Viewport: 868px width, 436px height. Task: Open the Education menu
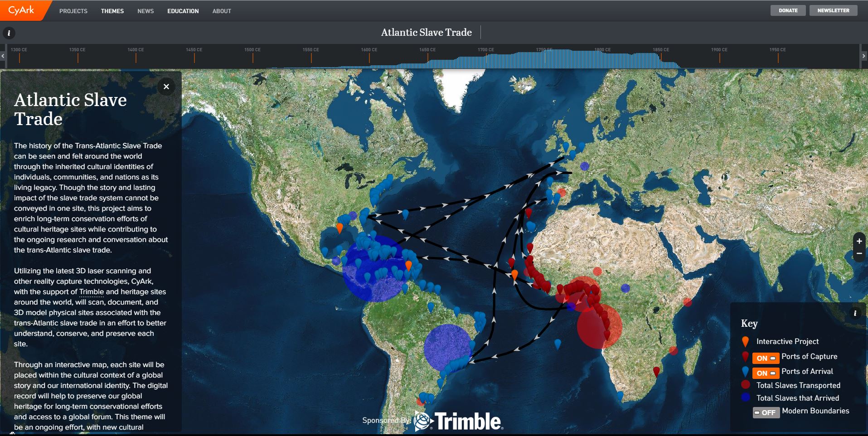[x=183, y=11]
